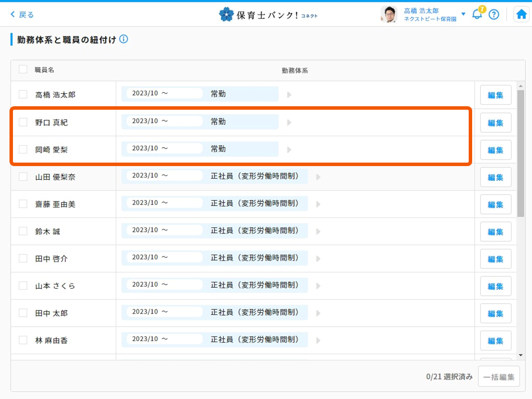This screenshot has width=532, height=399.
Task: Expand work pattern arrow for 岡崎 愛梨
Action: click(289, 150)
